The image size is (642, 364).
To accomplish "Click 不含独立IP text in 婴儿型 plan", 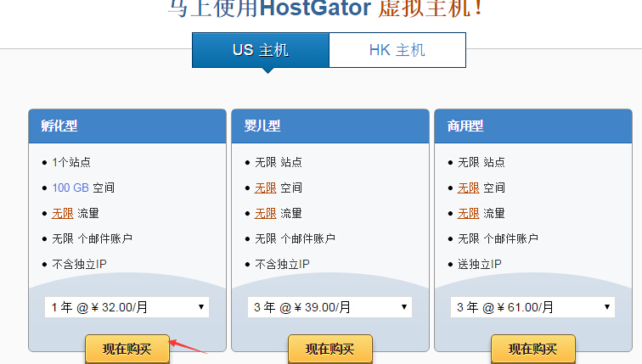I will pyautogui.click(x=282, y=264).
